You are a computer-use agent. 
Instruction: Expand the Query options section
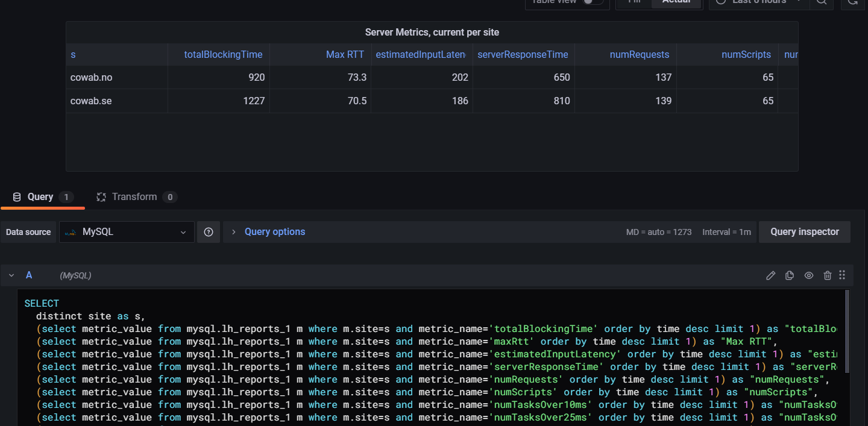268,231
